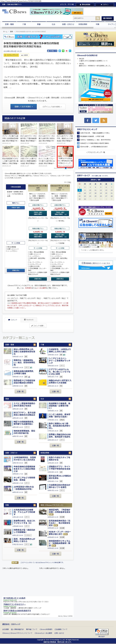116x644 pixels.
Task: Select highlighted date 8 in calendar
Action: click(80, 190)
